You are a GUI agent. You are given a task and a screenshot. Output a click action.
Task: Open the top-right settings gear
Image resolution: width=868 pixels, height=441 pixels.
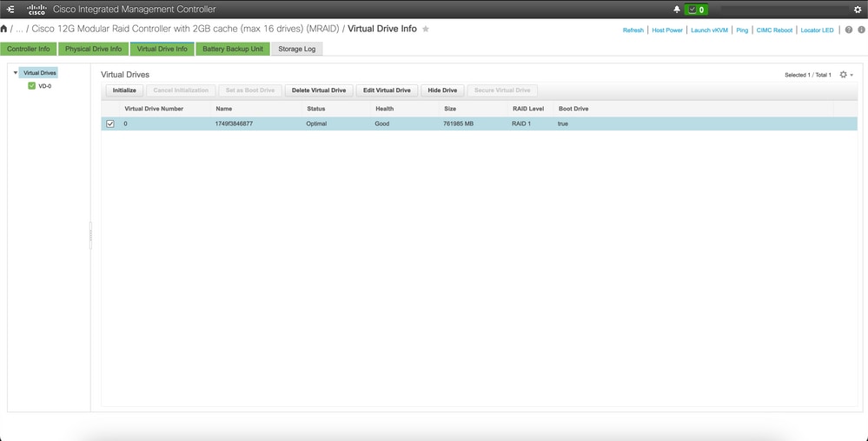coord(858,10)
